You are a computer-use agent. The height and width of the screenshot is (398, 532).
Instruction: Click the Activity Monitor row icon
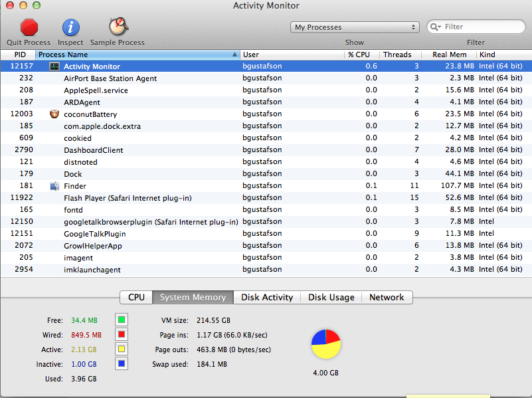click(54, 66)
